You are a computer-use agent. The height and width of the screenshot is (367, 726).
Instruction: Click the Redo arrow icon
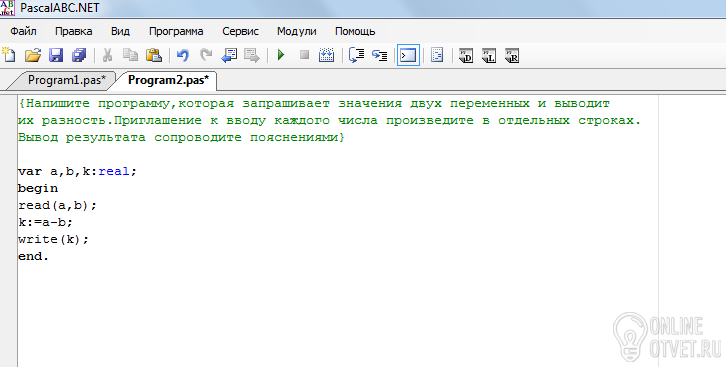point(206,55)
